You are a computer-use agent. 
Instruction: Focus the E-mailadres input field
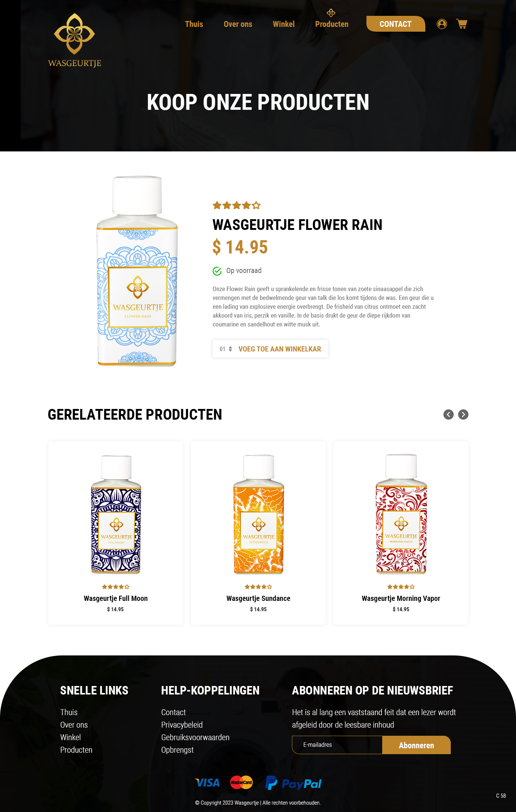(x=337, y=745)
